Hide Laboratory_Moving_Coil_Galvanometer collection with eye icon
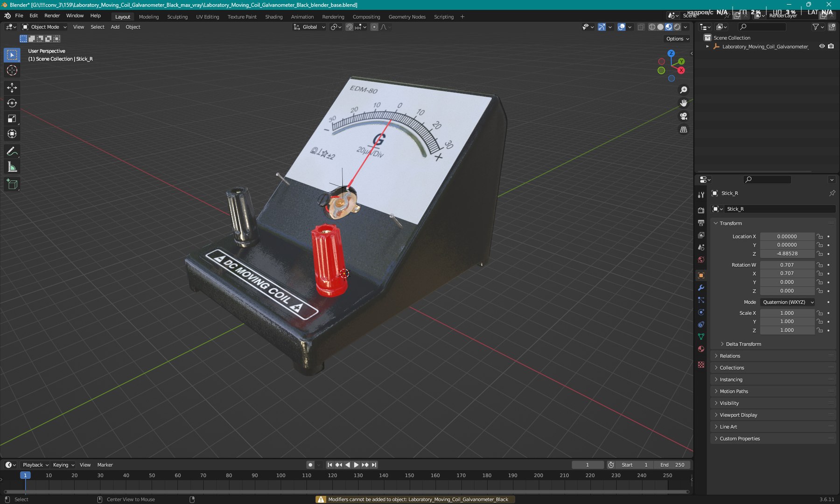Screen dimensions: 840x504 (x=822, y=46)
